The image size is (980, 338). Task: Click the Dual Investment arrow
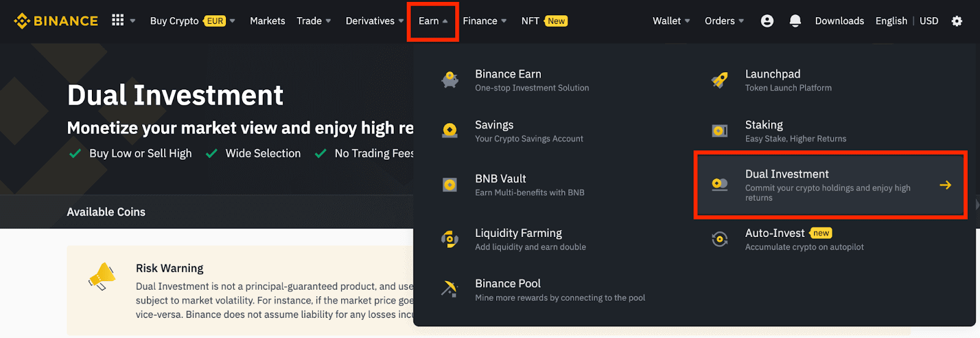pos(945,185)
